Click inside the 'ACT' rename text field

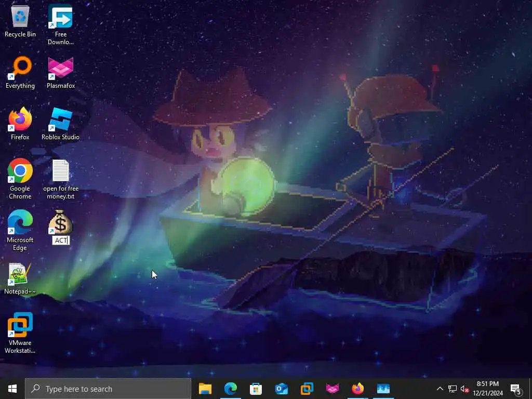pos(61,240)
